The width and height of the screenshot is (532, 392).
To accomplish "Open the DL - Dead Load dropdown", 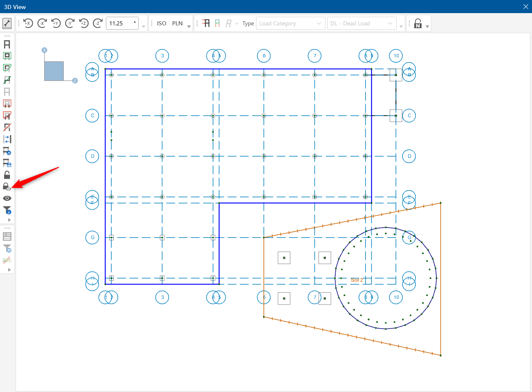I will pyautogui.click(x=361, y=23).
